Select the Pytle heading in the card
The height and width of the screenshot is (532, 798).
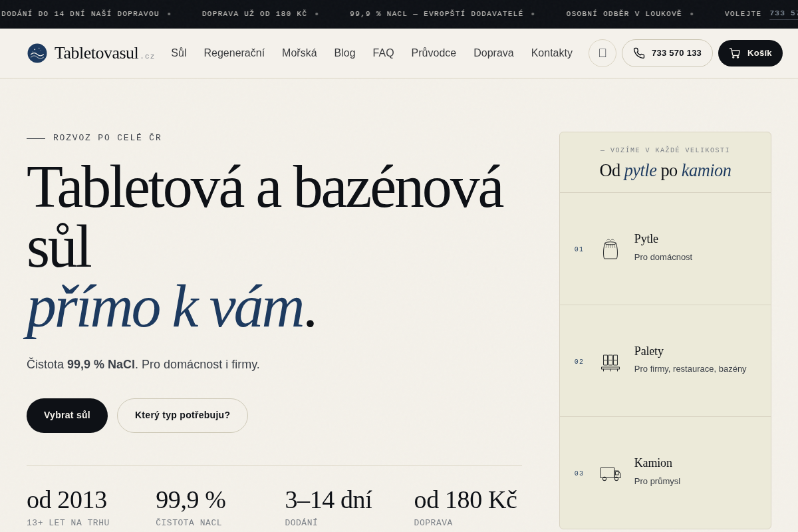point(646,239)
